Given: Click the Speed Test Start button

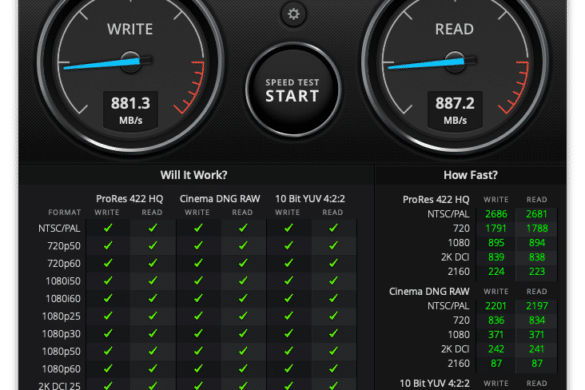Looking at the screenshot, I should pyautogui.click(x=293, y=90).
